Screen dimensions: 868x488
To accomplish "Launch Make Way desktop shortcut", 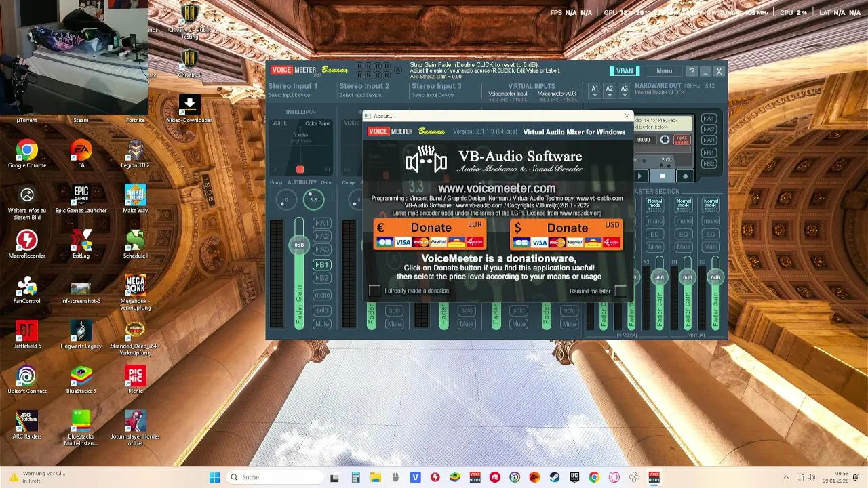I will (x=135, y=199).
